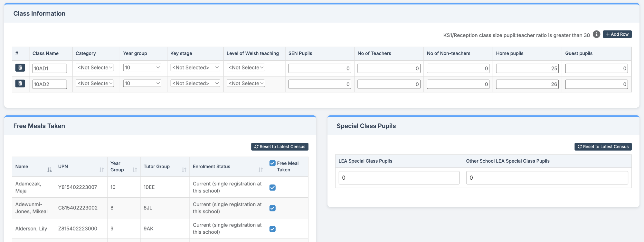The image size is (644, 242).
Task: Edit Home pupils value 26
Action: pos(527,84)
